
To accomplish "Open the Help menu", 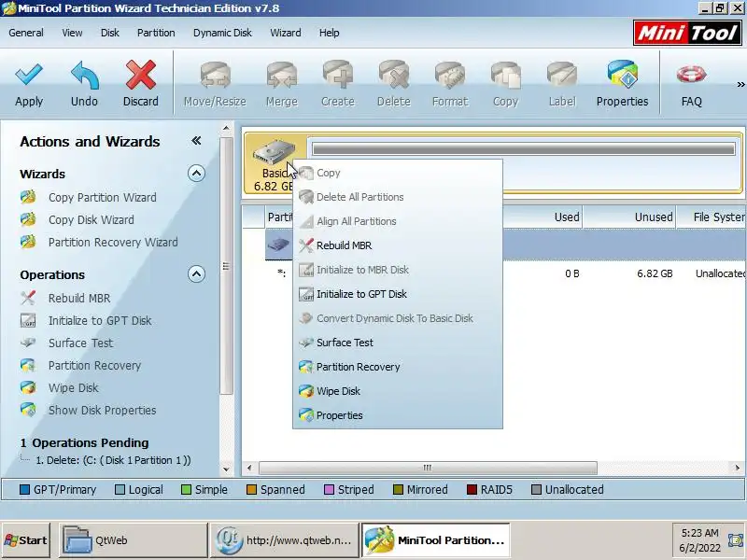I will (x=329, y=33).
